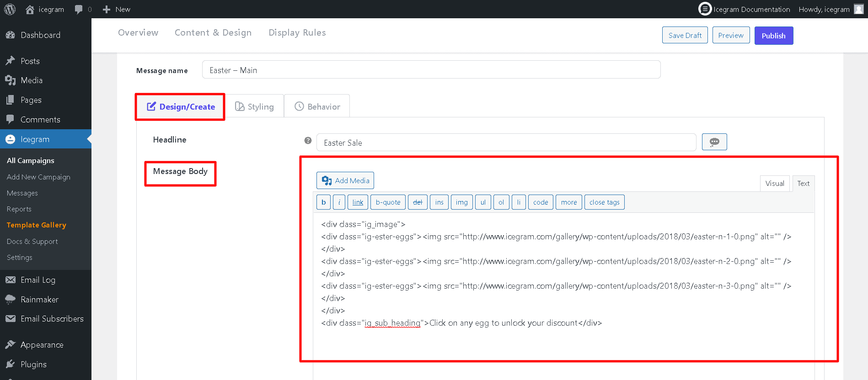
Task: Click the Icegram Documentation icon
Action: [x=705, y=9]
